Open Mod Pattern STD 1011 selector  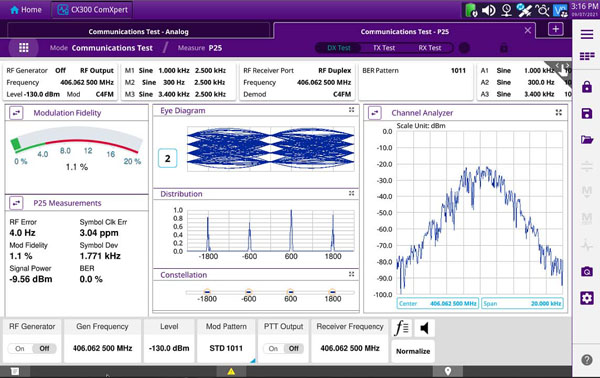[226, 341]
